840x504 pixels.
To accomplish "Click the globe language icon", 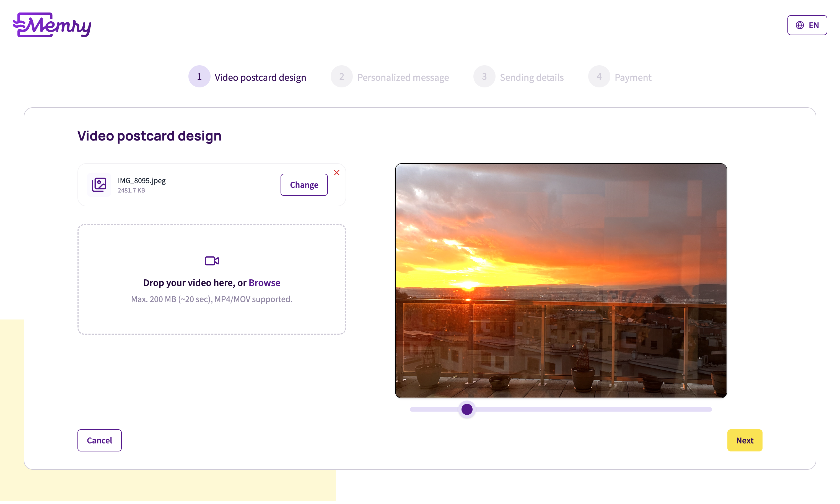I will (x=799, y=25).
